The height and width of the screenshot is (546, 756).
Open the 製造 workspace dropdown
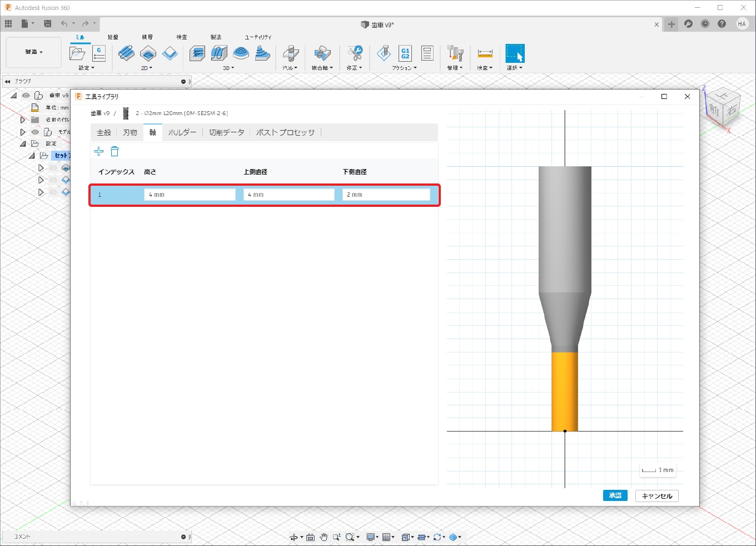(x=33, y=52)
